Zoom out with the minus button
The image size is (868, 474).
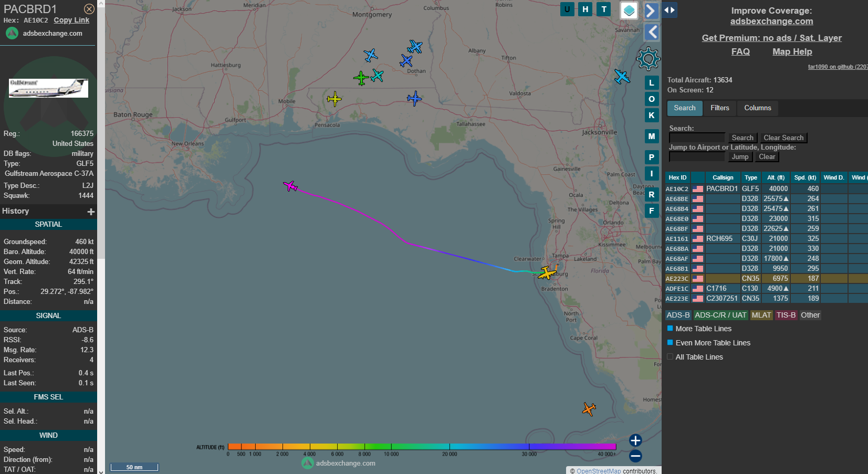pos(635,456)
